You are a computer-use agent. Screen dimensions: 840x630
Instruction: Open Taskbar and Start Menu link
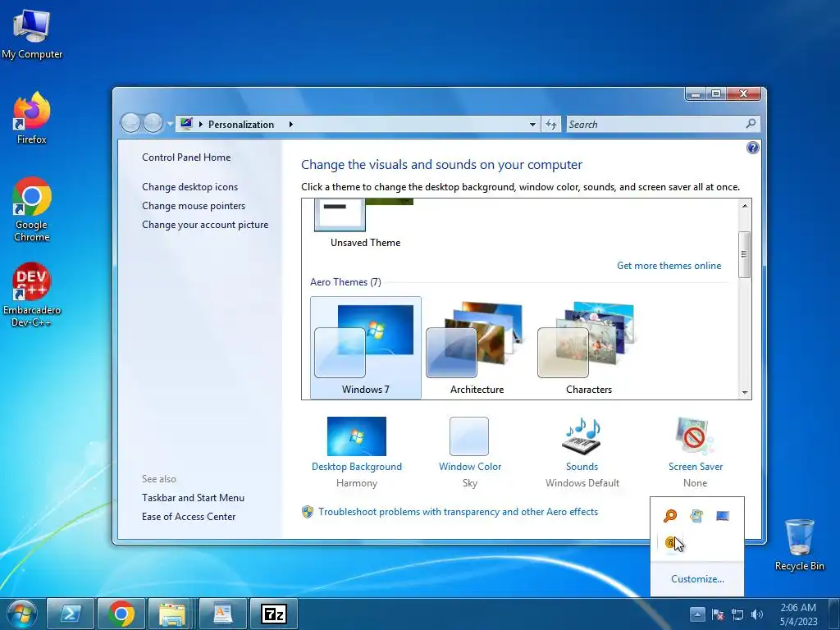193,498
